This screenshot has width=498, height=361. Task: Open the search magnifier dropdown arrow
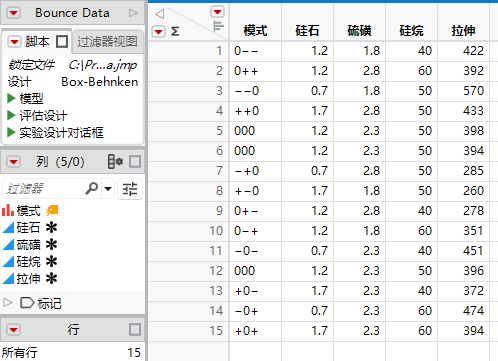[108, 189]
